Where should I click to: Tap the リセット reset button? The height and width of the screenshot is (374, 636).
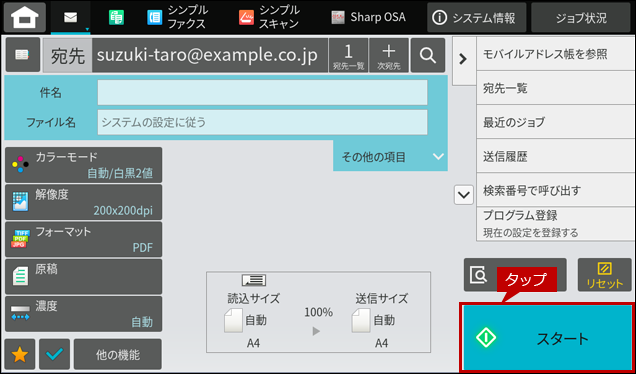[x=604, y=275]
